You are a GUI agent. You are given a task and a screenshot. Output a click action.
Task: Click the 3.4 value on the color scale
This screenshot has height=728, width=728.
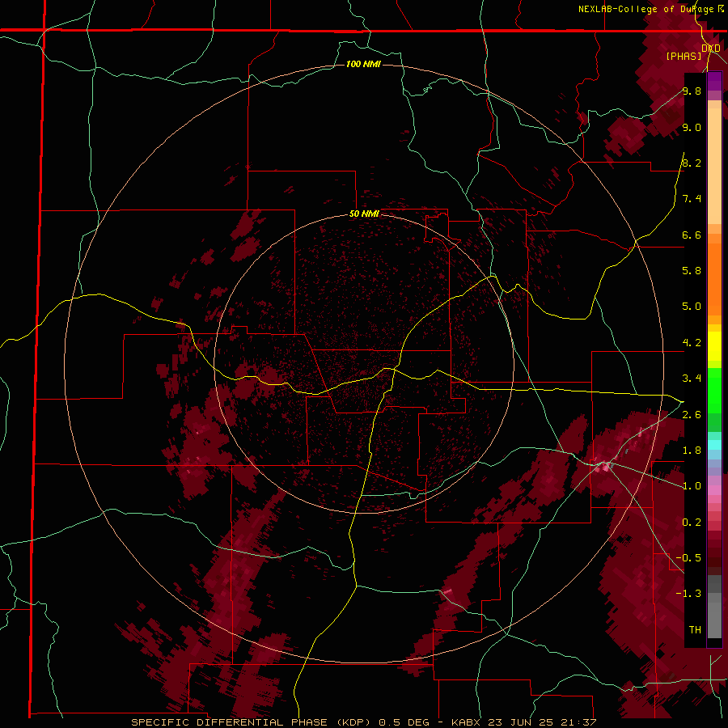(x=692, y=379)
